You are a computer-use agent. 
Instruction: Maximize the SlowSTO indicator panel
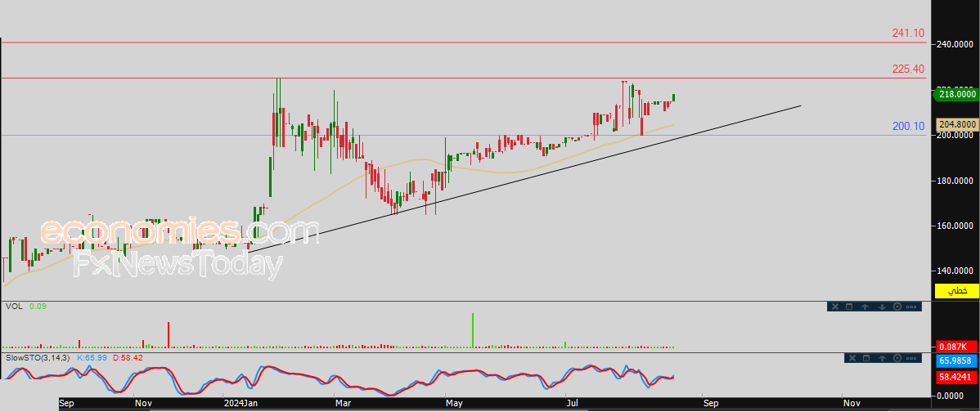[x=867, y=358]
